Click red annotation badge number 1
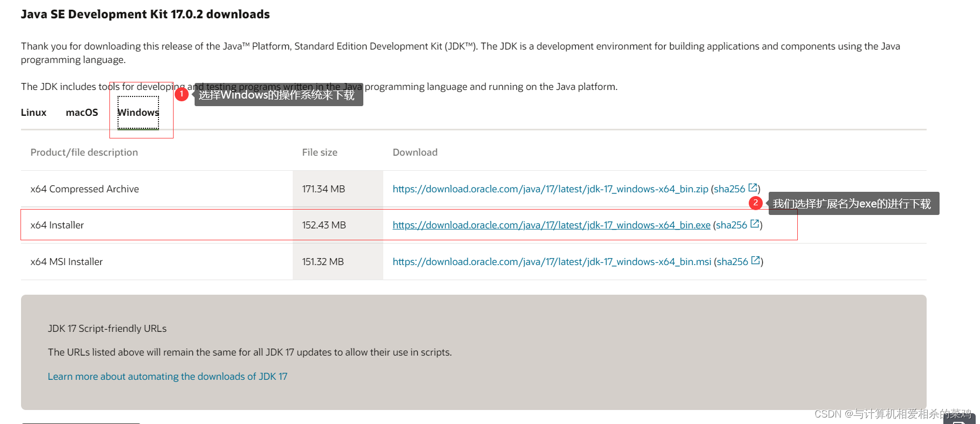Viewport: 980px width, 424px height. [x=182, y=94]
